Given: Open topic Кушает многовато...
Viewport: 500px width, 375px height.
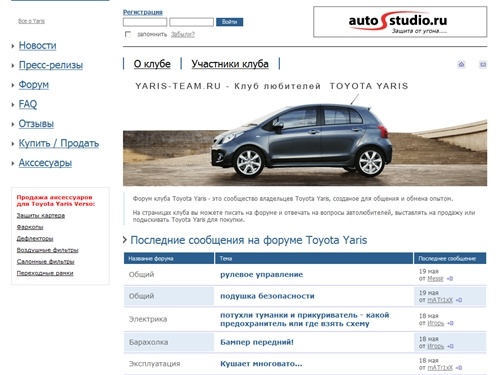Looking at the screenshot, I should click(x=261, y=364).
